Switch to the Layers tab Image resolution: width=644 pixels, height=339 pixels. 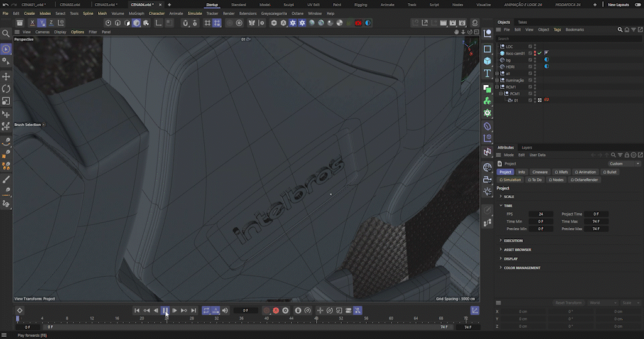click(527, 148)
